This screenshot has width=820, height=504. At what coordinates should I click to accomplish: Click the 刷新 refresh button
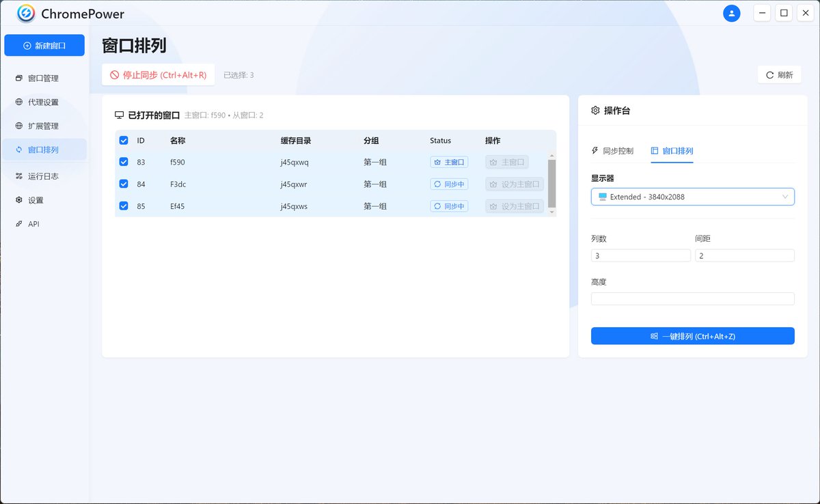click(x=779, y=75)
